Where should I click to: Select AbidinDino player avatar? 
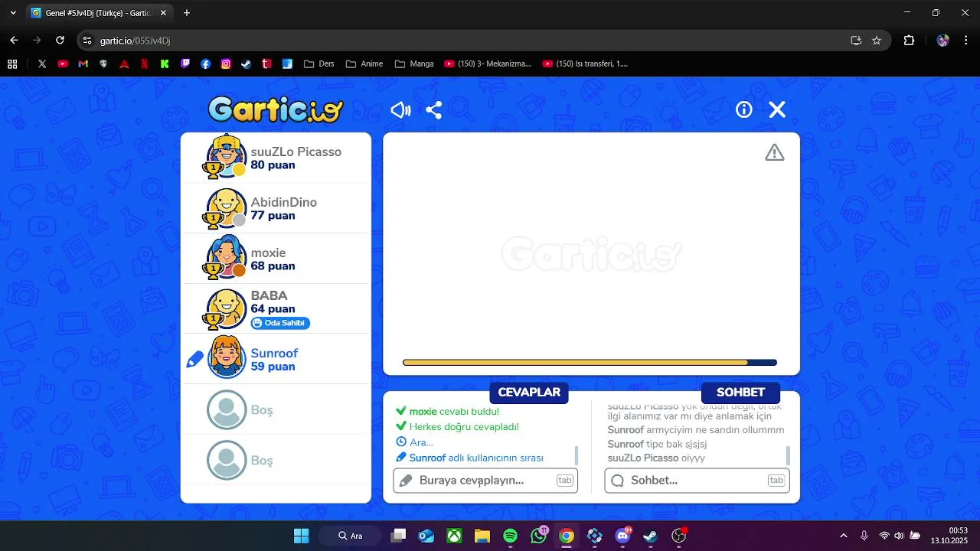point(226,207)
